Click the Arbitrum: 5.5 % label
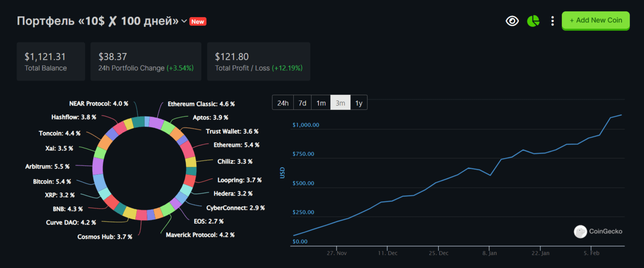This screenshot has height=268, width=644. pyautogui.click(x=48, y=166)
